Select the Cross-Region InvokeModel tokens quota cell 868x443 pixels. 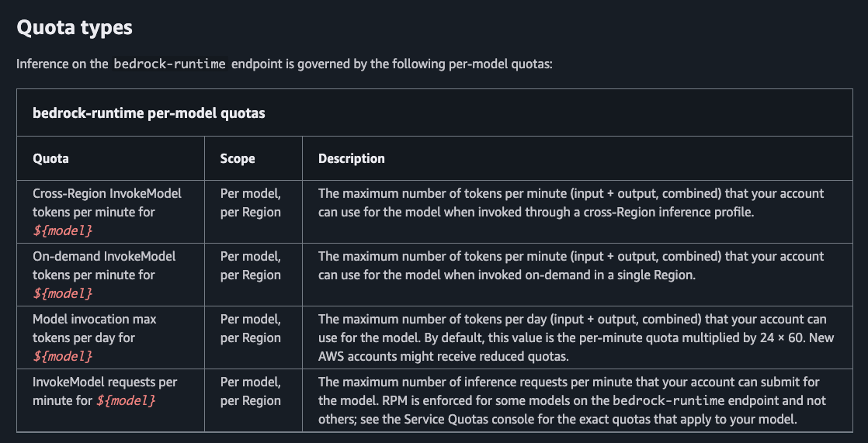point(111,212)
